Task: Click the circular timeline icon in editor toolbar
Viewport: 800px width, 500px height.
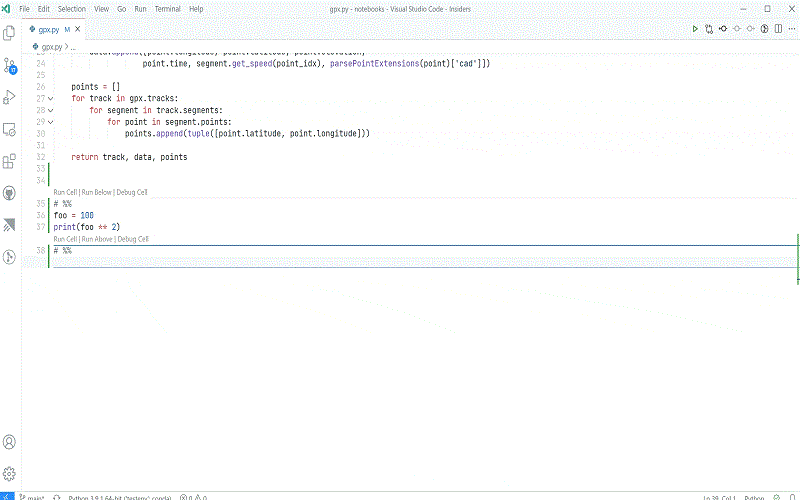Action: (x=764, y=29)
